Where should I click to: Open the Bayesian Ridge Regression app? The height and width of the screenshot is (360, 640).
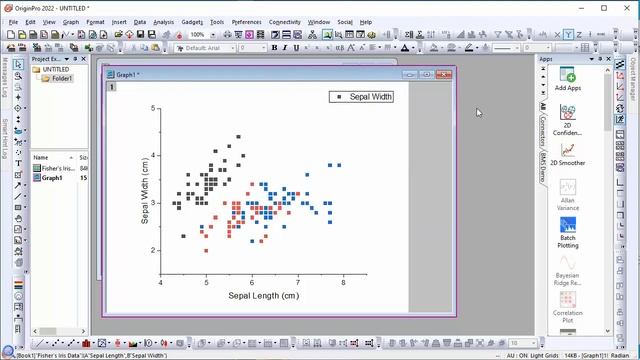point(567,270)
